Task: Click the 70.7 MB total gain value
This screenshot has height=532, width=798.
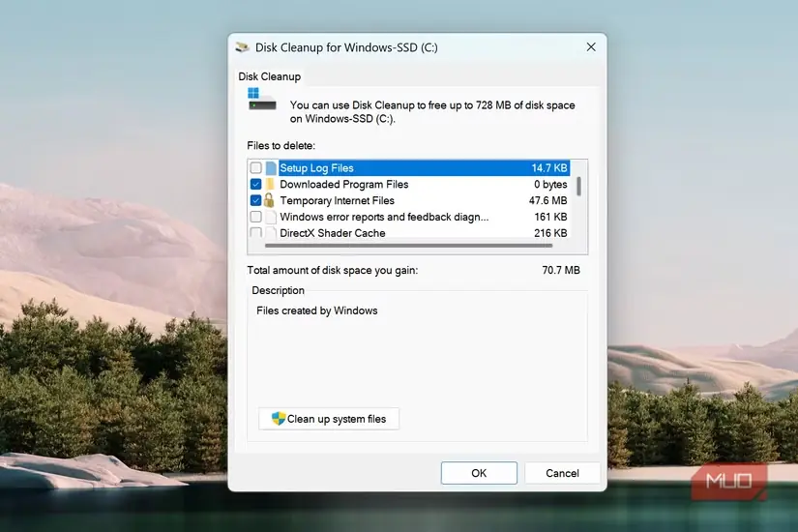Action: point(561,270)
